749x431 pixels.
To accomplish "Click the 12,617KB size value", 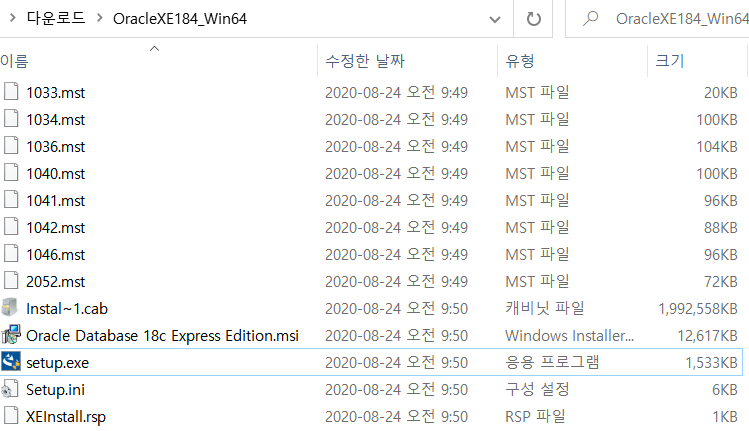I will click(707, 335).
